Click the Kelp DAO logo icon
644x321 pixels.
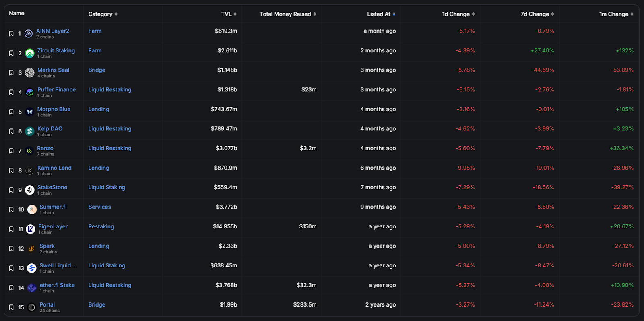click(30, 131)
